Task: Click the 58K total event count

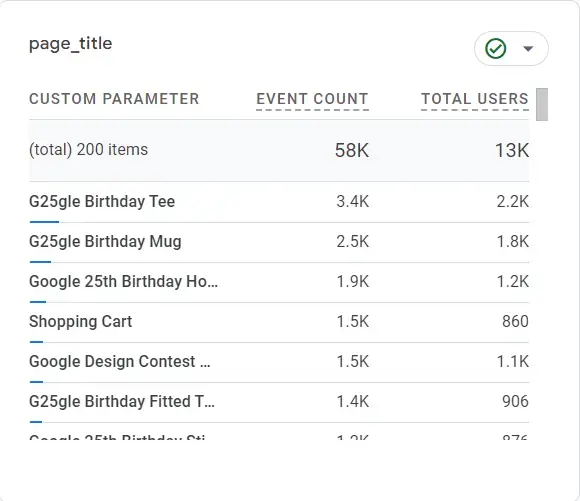Action: (x=352, y=151)
